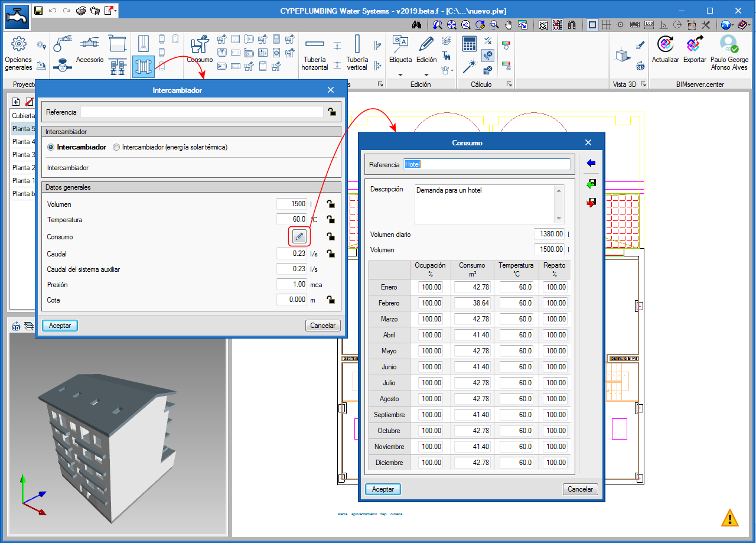Click the Presión field value 1.00
Viewport: 756px width, 543px height.
pos(292,284)
